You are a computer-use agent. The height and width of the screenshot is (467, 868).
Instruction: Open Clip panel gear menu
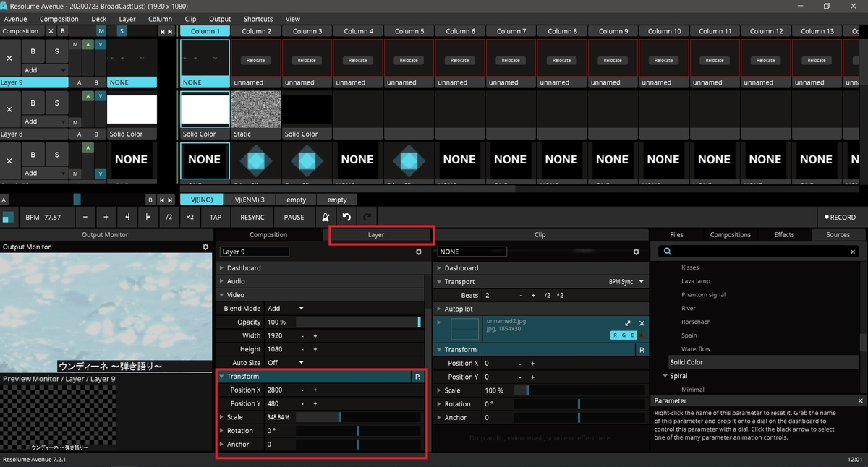(637, 252)
